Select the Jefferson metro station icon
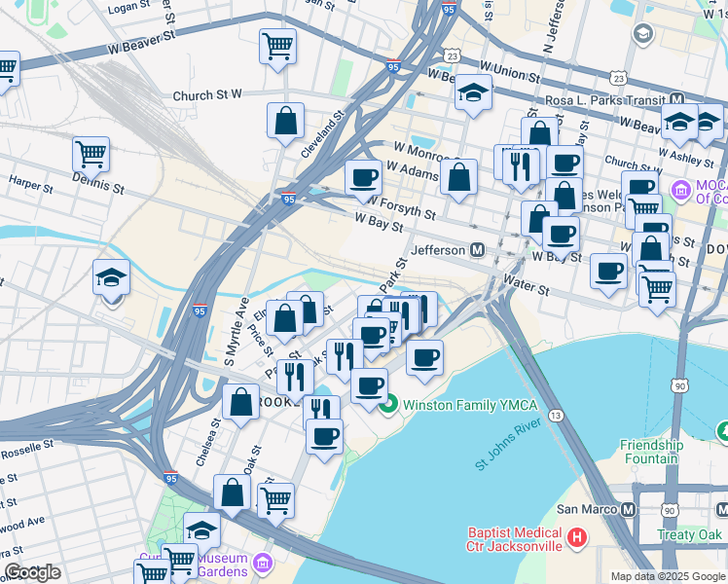This screenshot has width=728, height=584. click(478, 249)
